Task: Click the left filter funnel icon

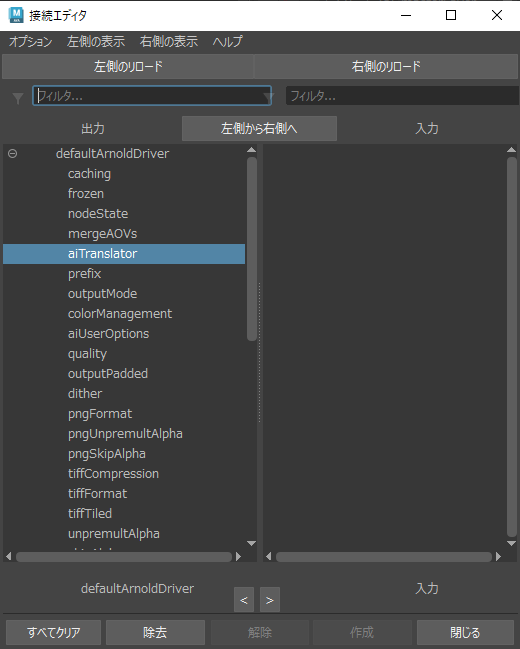Action: point(18,98)
